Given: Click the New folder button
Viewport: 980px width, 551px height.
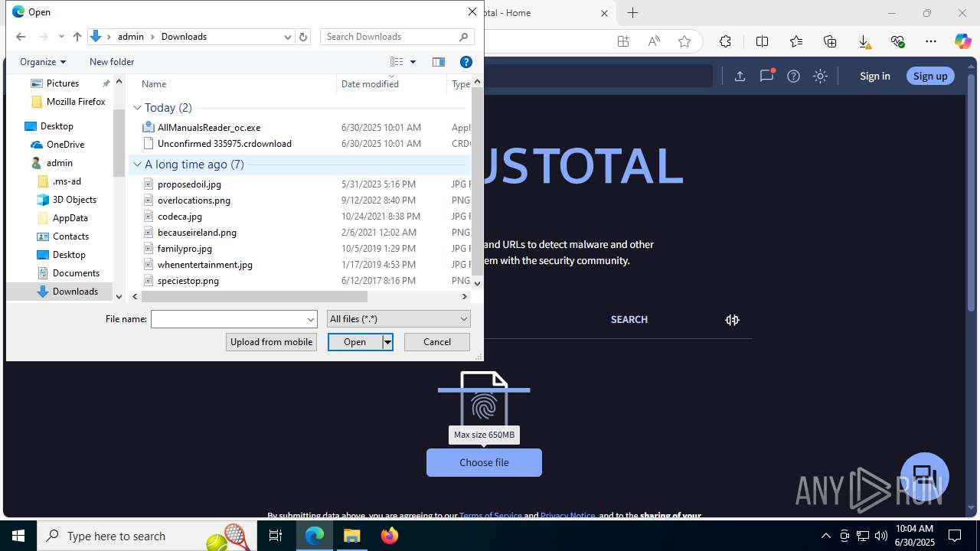Looking at the screenshot, I should (112, 62).
